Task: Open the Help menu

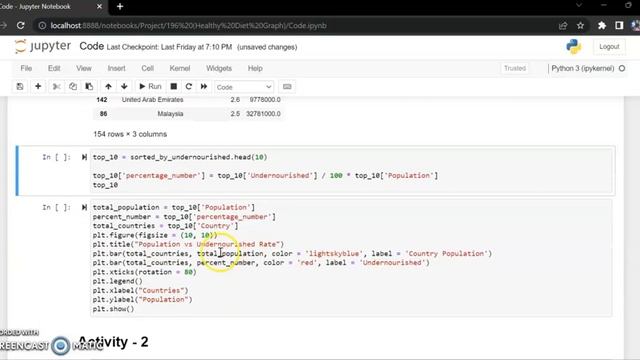Action: [x=255, y=68]
